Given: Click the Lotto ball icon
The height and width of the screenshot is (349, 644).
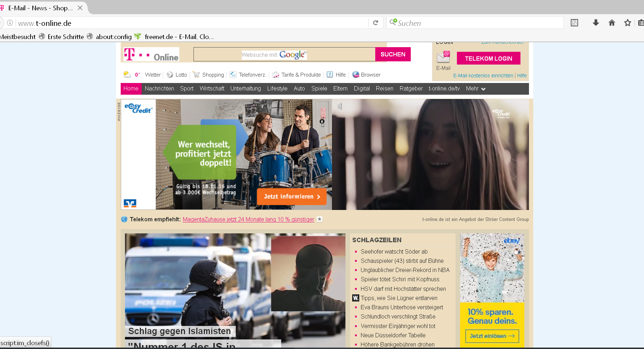Looking at the screenshot, I should click(170, 74).
